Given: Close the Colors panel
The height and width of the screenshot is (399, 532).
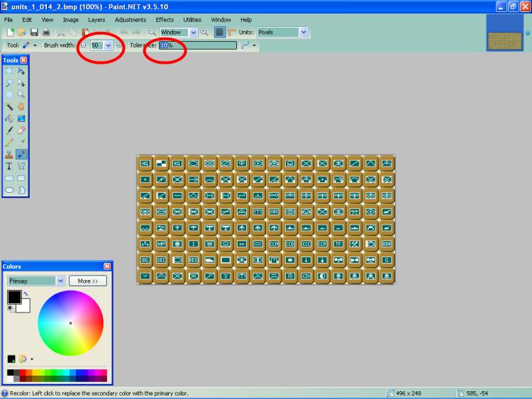Looking at the screenshot, I should tap(107, 266).
